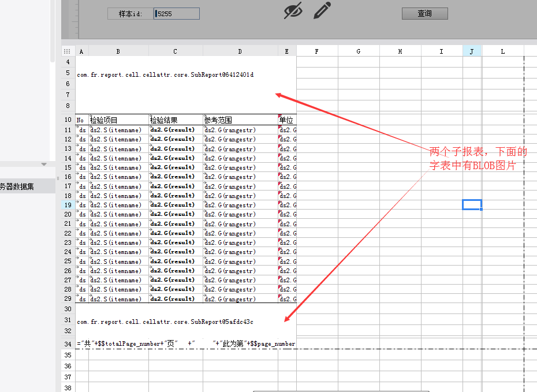This screenshot has height=392, width=537.
Task: Select highlighted column J header
Action: coord(472,51)
